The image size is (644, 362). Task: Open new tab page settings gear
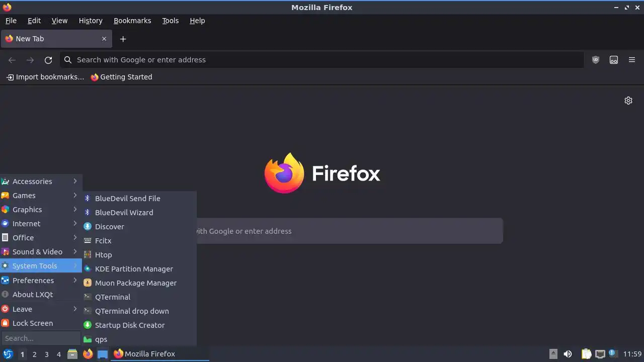pyautogui.click(x=628, y=101)
